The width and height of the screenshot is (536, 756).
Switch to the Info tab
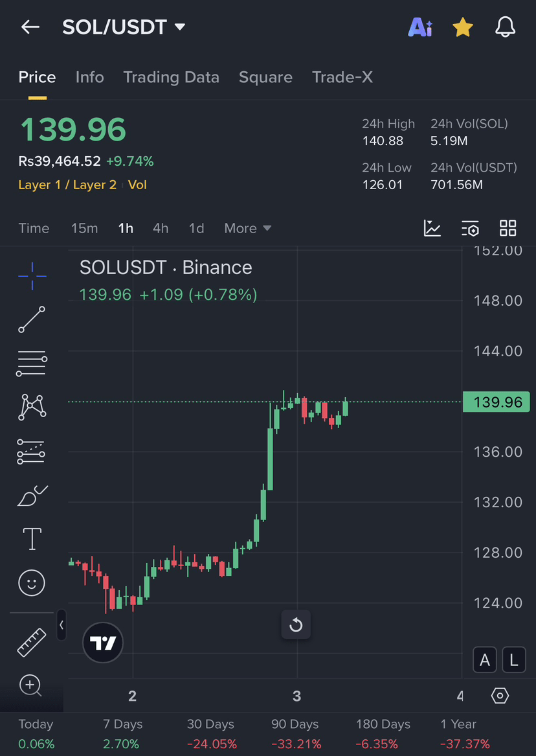(x=89, y=77)
